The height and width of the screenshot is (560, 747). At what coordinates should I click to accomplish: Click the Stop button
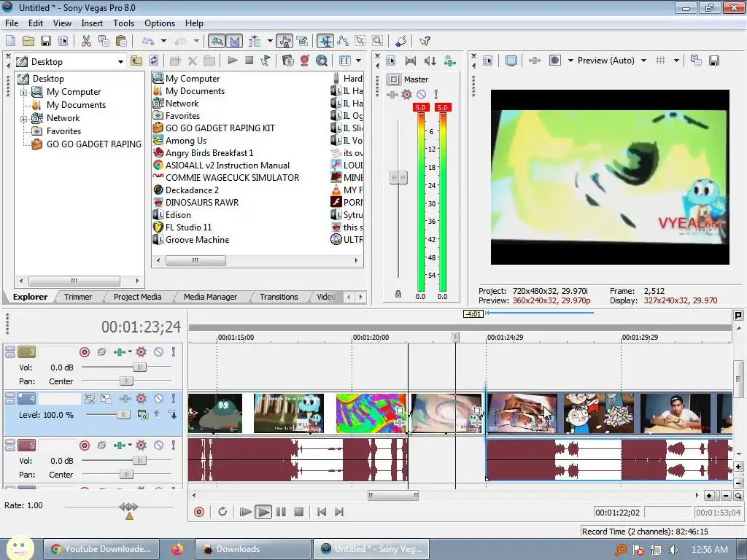(x=298, y=512)
